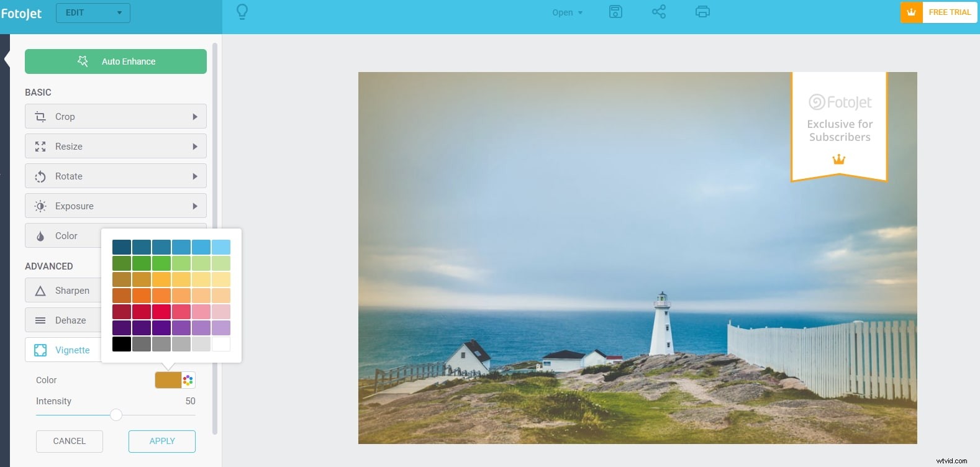Click the Intensity value 50
Viewport: 980px width, 467px height.
pos(190,401)
